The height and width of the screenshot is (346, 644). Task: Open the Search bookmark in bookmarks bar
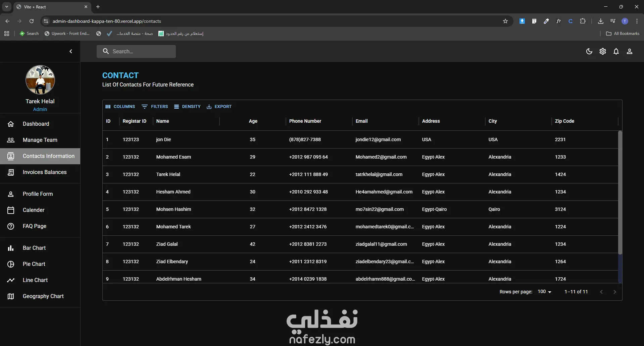29,34
